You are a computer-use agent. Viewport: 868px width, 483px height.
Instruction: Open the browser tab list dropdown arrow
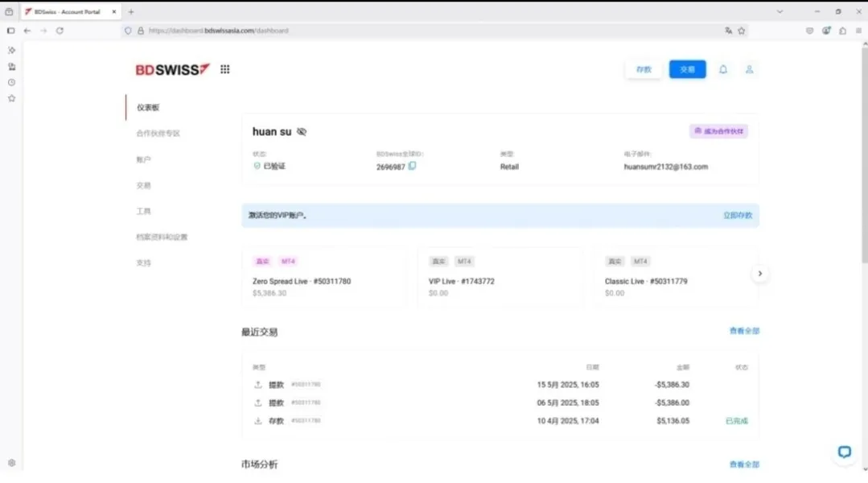(780, 11)
